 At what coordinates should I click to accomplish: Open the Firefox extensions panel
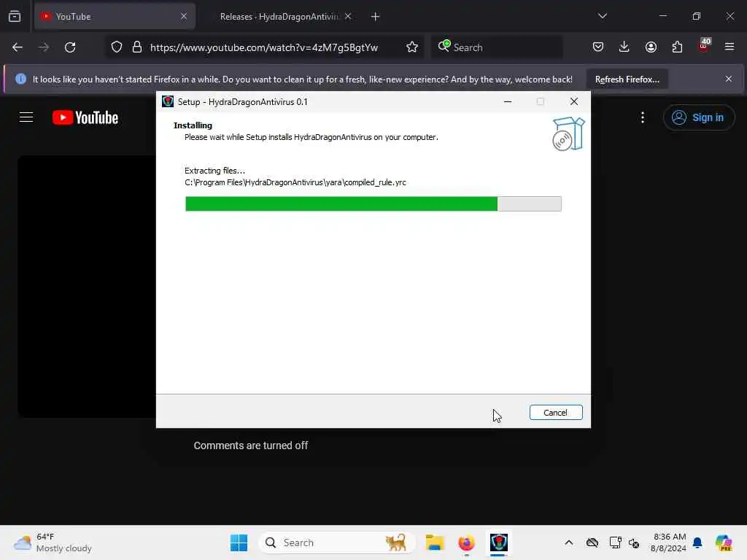(677, 47)
